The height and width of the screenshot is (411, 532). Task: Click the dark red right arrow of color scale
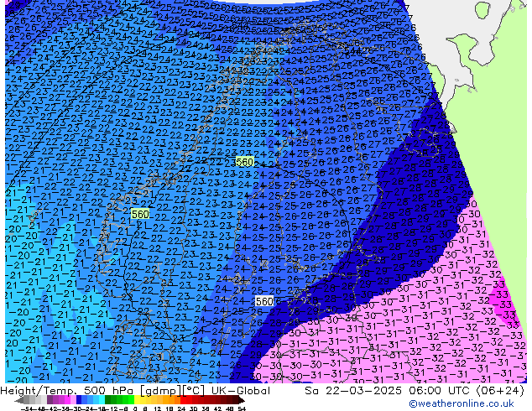(x=244, y=401)
